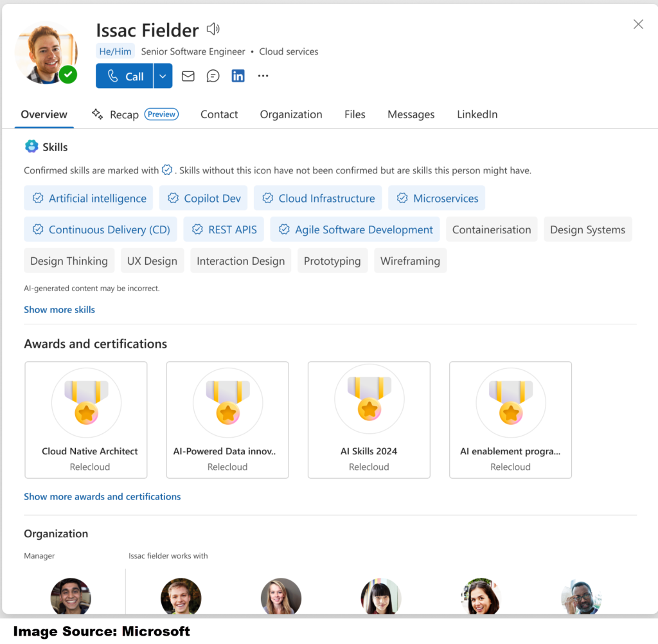The height and width of the screenshot is (644, 658).
Task: Open the AI Skills 2024 award card
Action: pos(369,420)
